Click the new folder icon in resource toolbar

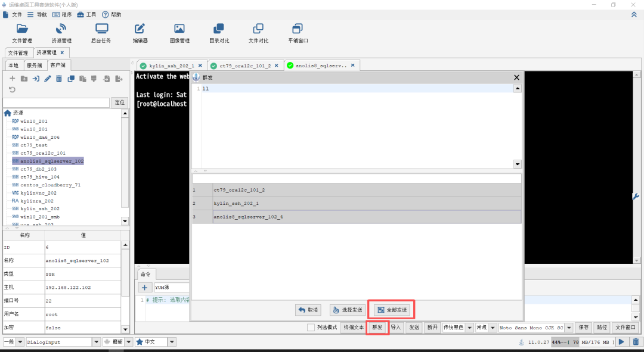[24, 79]
